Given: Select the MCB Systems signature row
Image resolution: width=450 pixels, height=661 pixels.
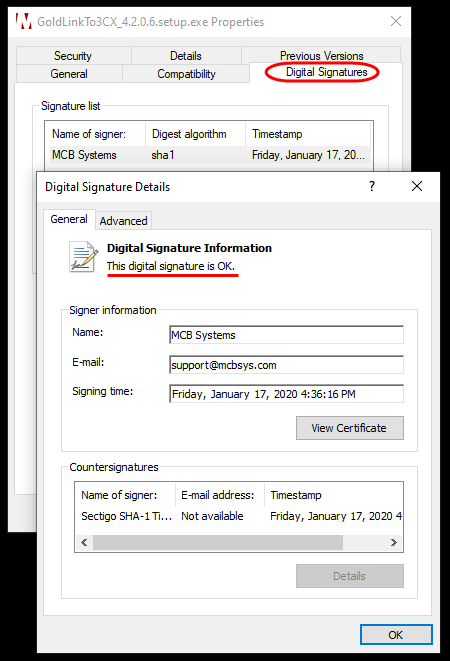Looking at the screenshot, I should pyautogui.click(x=210, y=155).
